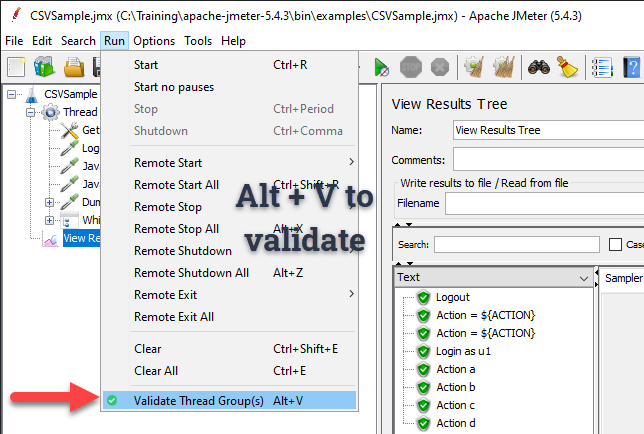
Task: Open the Tools menu
Action: [x=198, y=41]
